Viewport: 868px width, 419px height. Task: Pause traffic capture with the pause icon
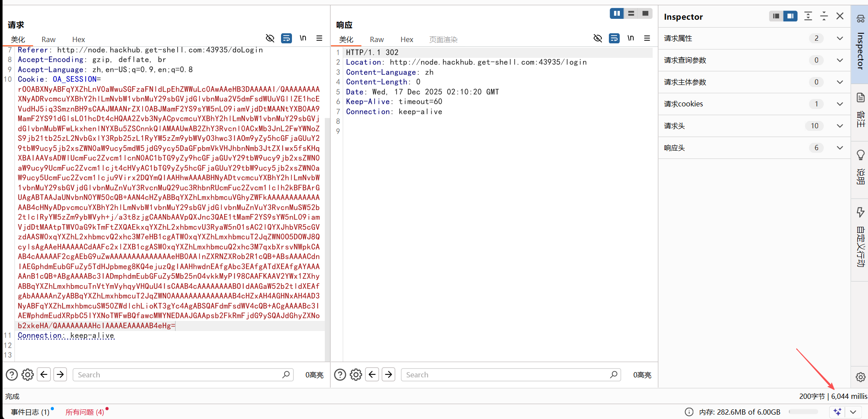pos(616,13)
